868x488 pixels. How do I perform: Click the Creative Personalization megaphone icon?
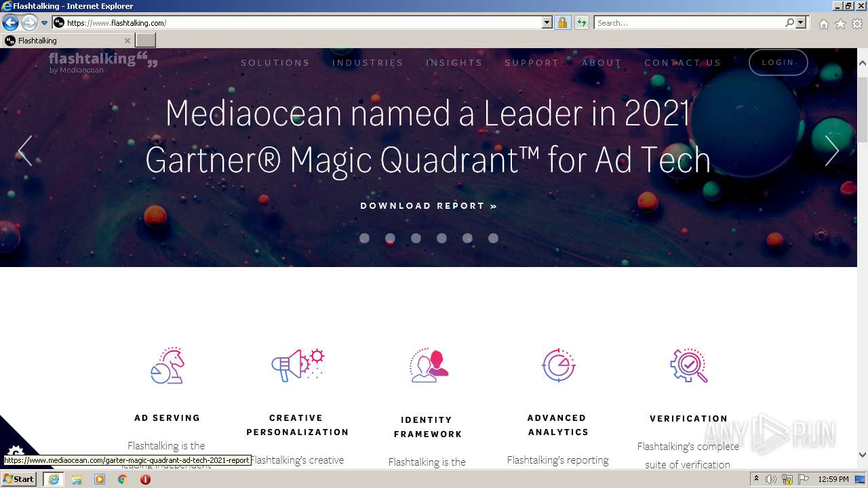(298, 365)
